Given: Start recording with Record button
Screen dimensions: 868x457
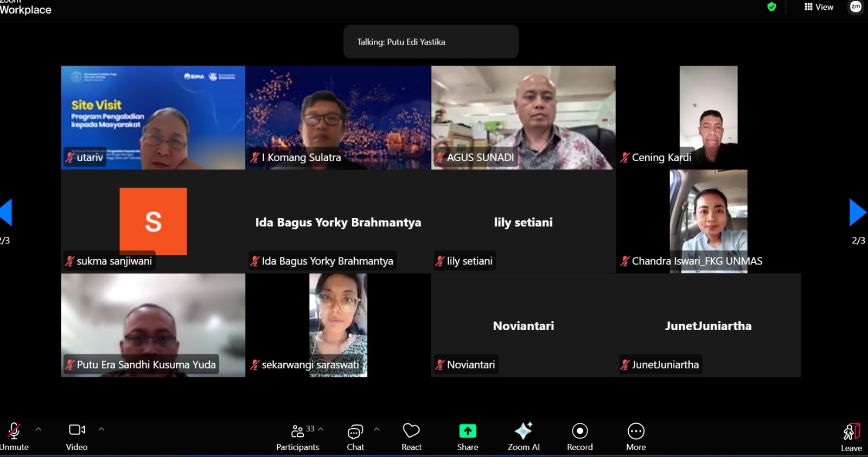Looking at the screenshot, I should click(580, 436).
